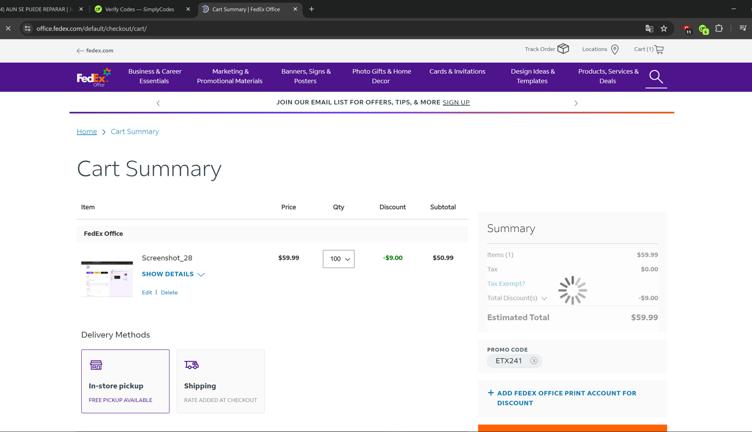752x432 pixels.
Task: Click the SIGN UP email list link
Action: [456, 103]
